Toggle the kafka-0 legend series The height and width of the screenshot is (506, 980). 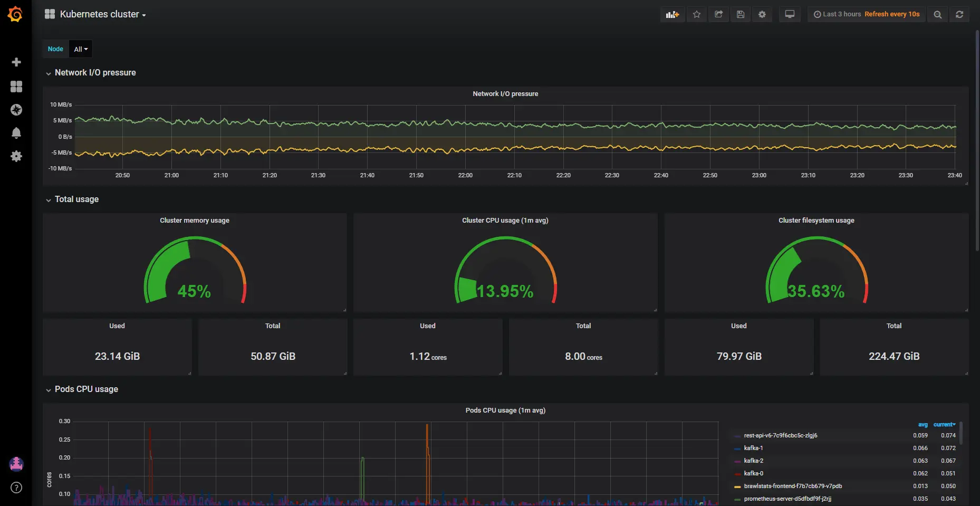(x=753, y=474)
